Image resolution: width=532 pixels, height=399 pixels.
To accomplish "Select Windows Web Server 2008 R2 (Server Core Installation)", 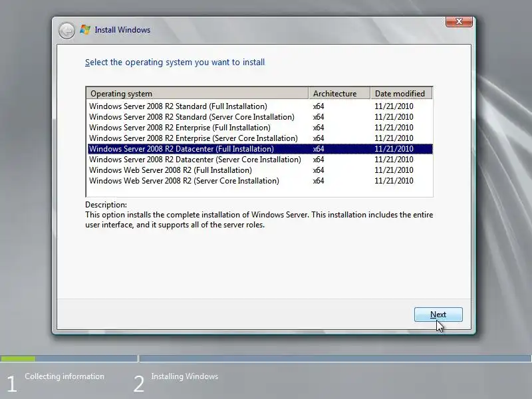I will tap(260, 180).
